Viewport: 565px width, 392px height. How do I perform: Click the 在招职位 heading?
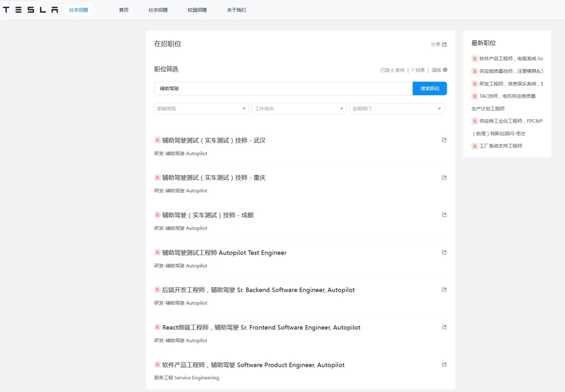[x=167, y=44]
